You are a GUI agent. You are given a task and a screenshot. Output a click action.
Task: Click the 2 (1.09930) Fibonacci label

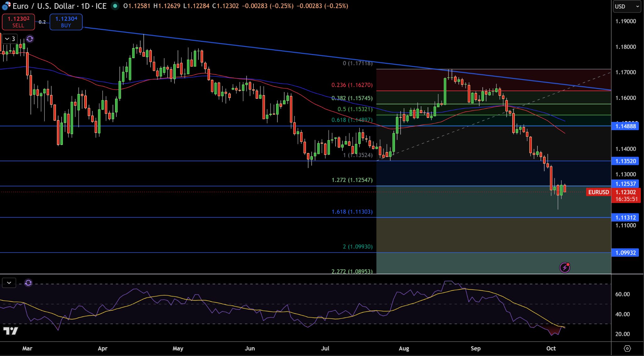[x=358, y=247]
